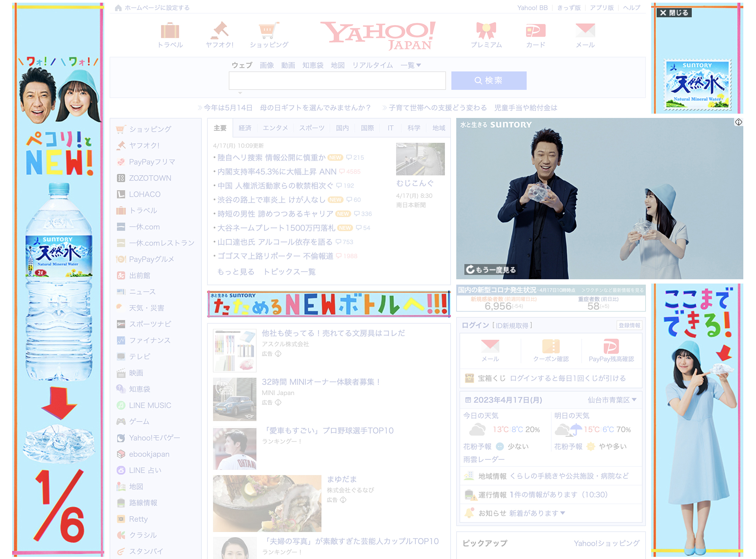
Task: Open 路線情報 in the sidebar
Action: (143, 503)
